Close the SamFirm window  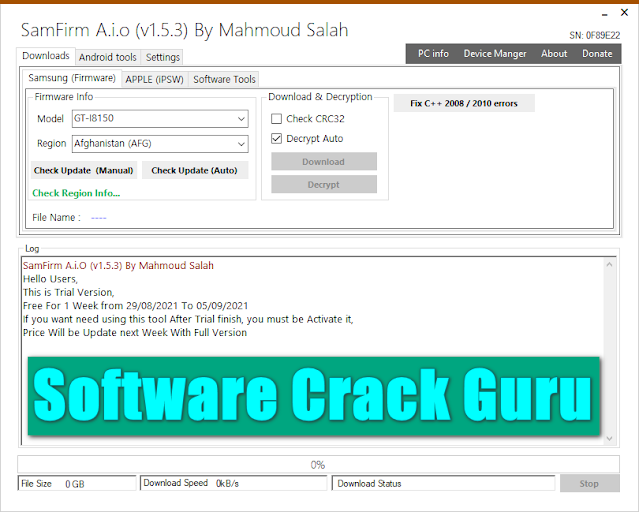coord(624,13)
